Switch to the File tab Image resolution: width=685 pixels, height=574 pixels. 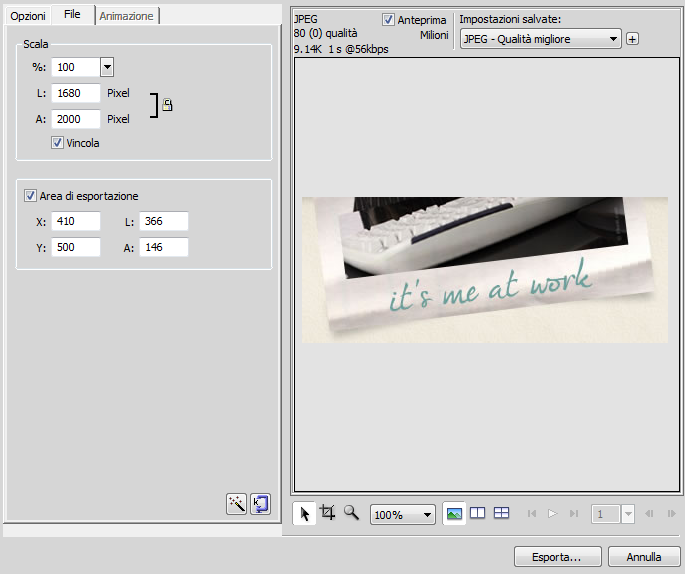pyautogui.click(x=73, y=14)
